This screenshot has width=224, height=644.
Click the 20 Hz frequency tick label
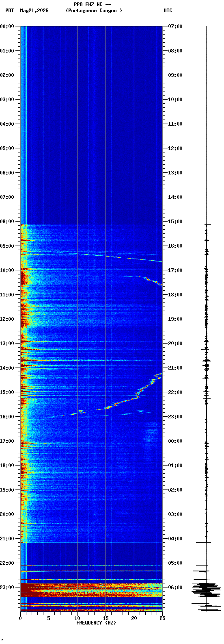click(x=134, y=618)
